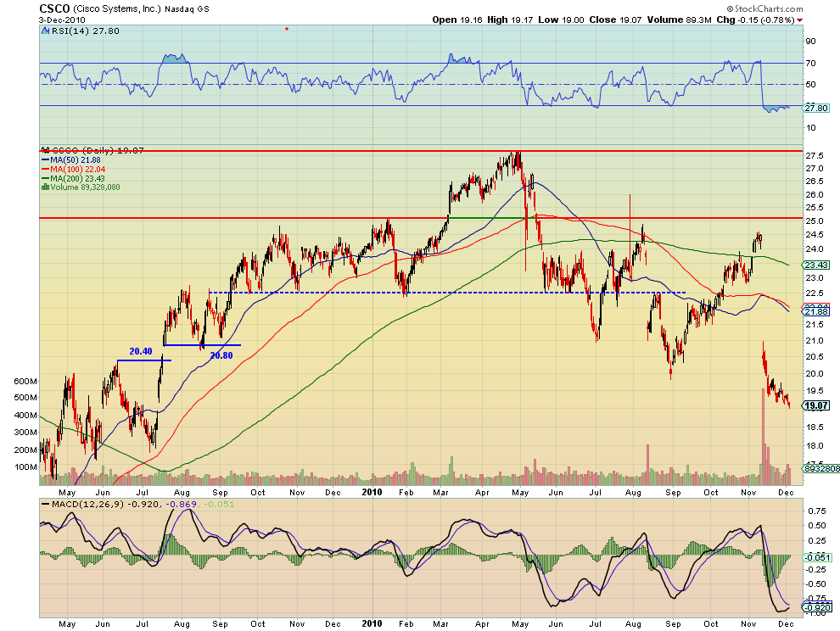
Task: Click the RSI indicator icon beside RSI(14)
Action: tap(46, 31)
